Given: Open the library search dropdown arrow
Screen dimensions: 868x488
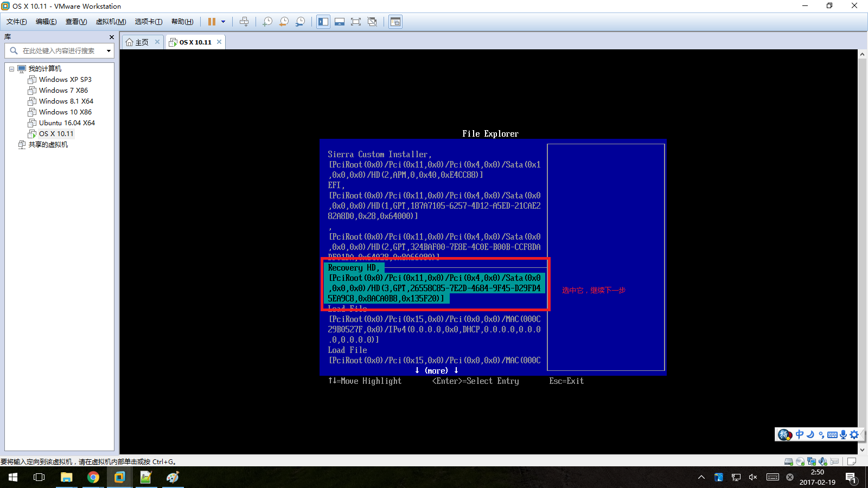Looking at the screenshot, I should 108,51.
